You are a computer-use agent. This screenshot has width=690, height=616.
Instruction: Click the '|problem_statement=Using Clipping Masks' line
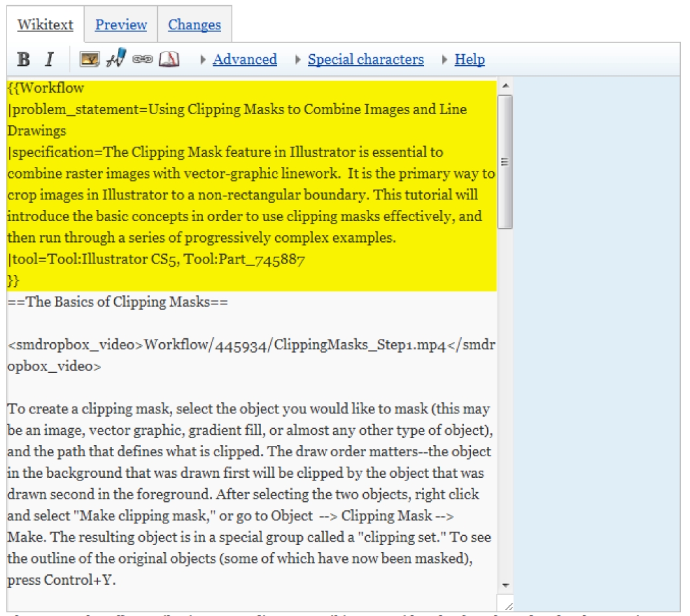237,110
